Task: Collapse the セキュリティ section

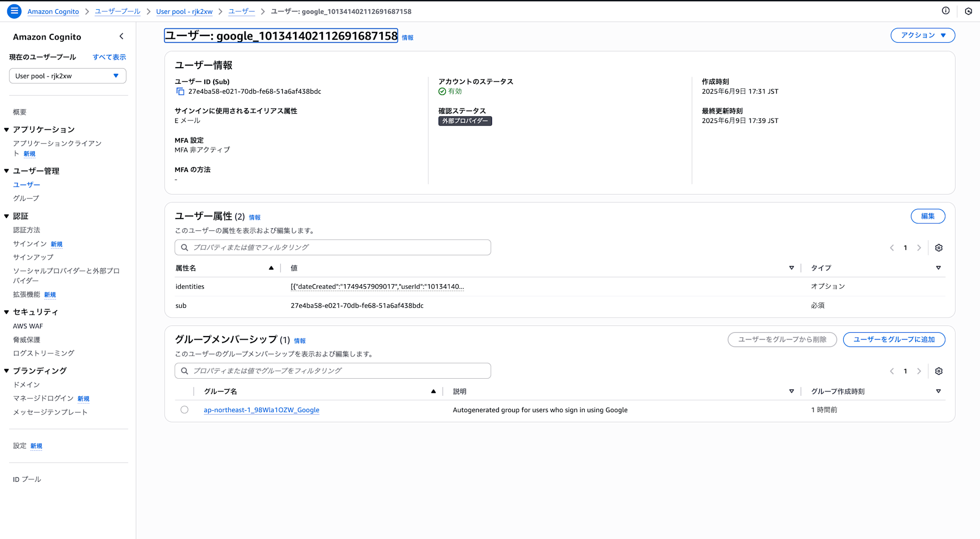Action: pyautogui.click(x=6, y=312)
